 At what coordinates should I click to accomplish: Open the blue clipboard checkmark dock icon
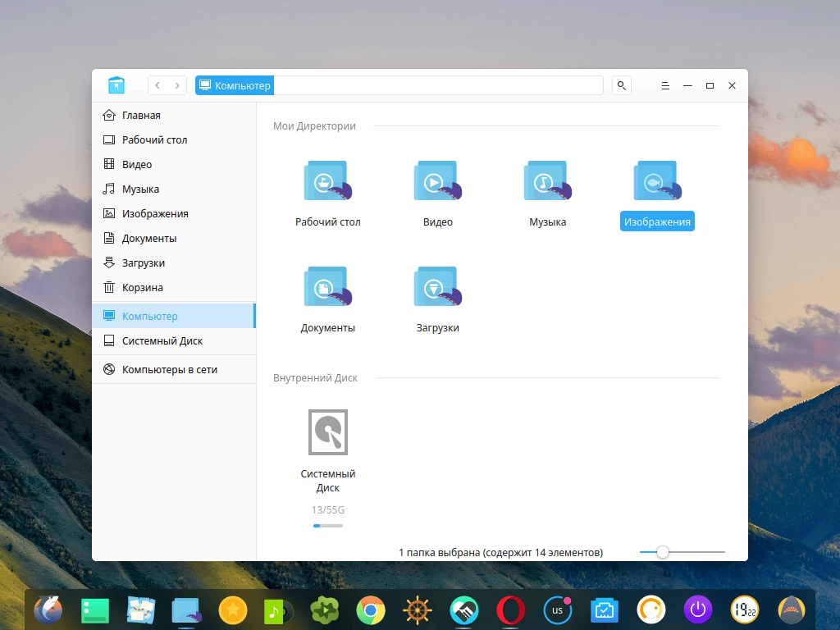pyautogui.click(x=605, y=610)
